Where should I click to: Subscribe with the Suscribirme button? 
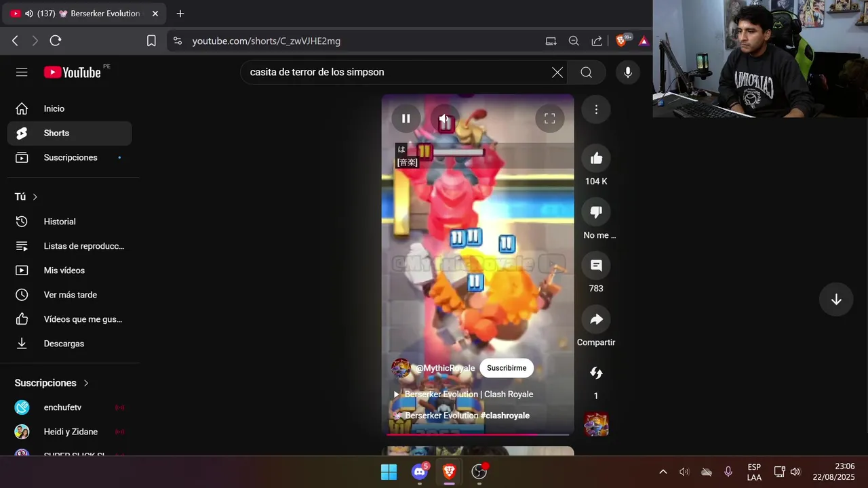(x=507, y=368)
